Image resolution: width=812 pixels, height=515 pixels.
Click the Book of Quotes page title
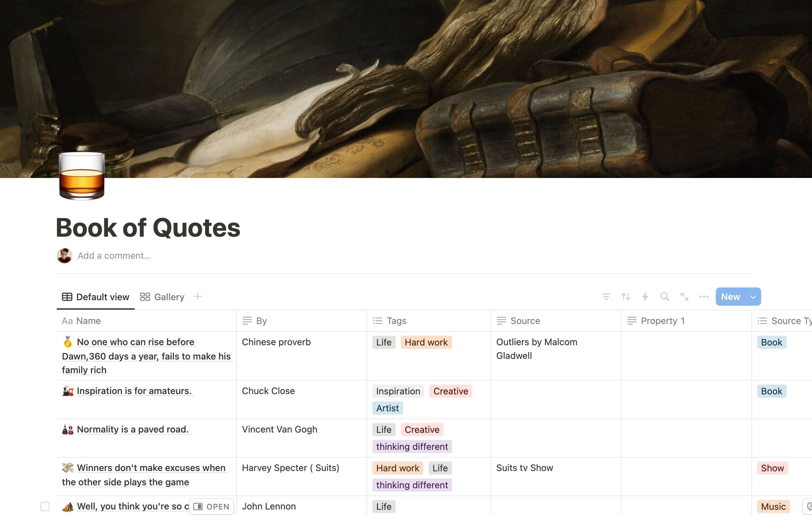click(148, 227)
